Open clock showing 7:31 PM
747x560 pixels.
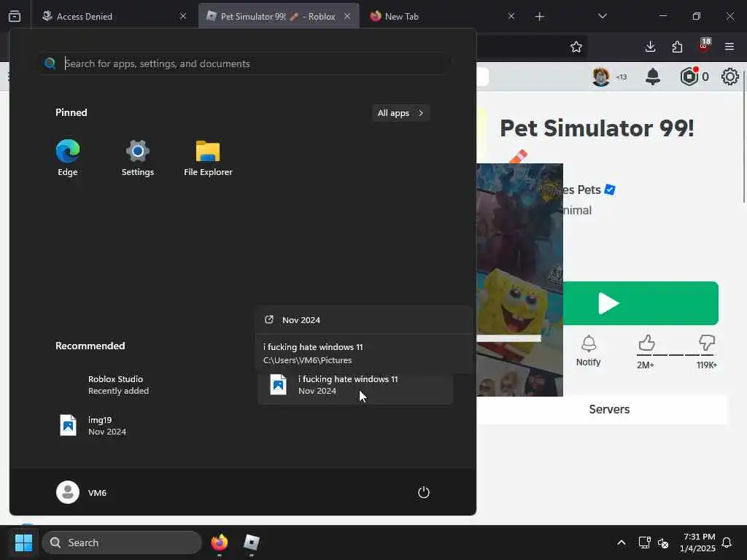pos(697,542)
